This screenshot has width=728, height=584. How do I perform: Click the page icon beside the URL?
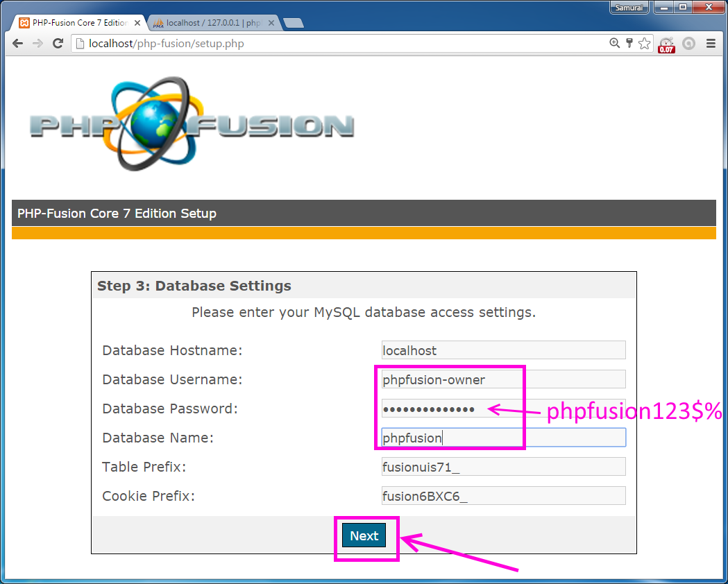80,44
